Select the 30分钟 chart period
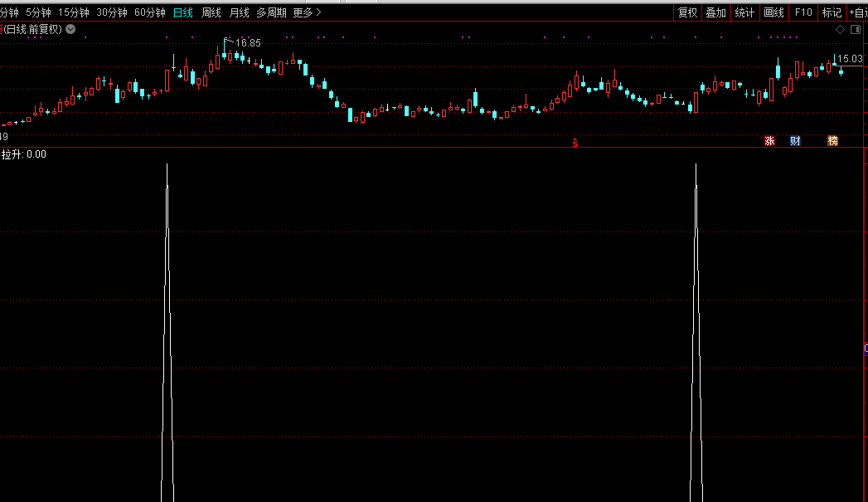The height and width of the screenshot is (502, 868). click(x=112, y=12)
